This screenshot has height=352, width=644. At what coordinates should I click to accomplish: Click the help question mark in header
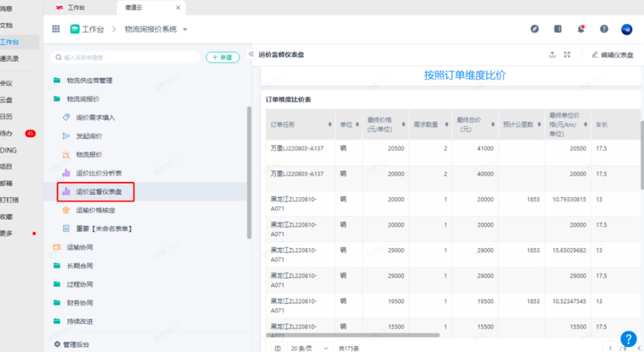[604, 29]
